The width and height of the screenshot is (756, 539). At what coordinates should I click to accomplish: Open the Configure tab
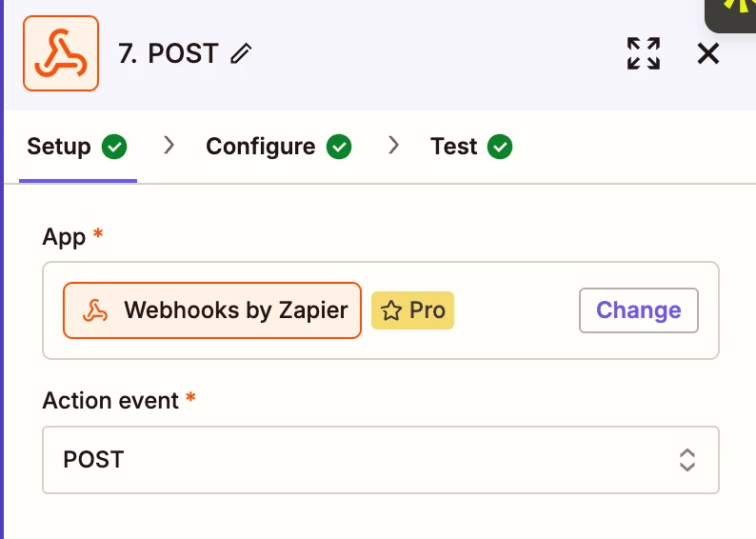click(260, 147)
